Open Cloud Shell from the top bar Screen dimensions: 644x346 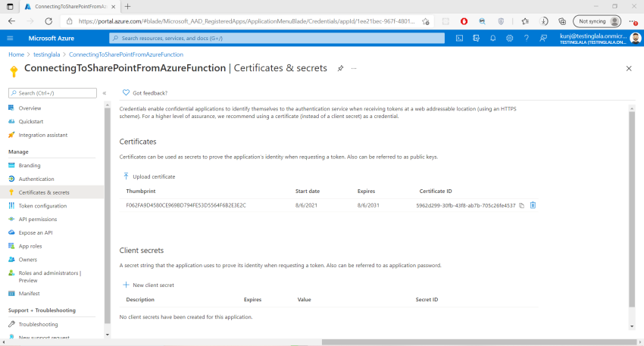point(459,38)
